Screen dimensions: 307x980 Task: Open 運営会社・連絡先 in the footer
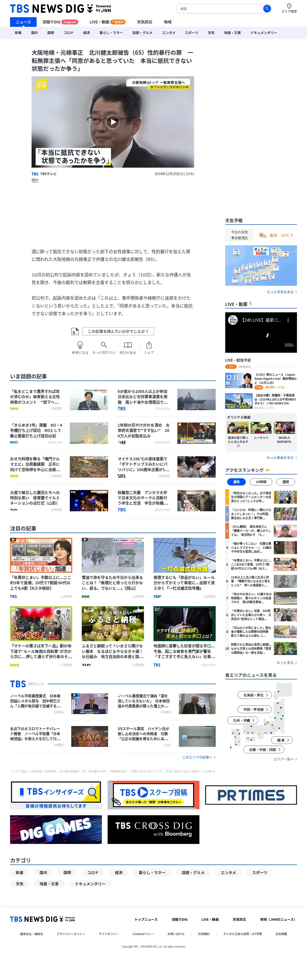(31, 934)
